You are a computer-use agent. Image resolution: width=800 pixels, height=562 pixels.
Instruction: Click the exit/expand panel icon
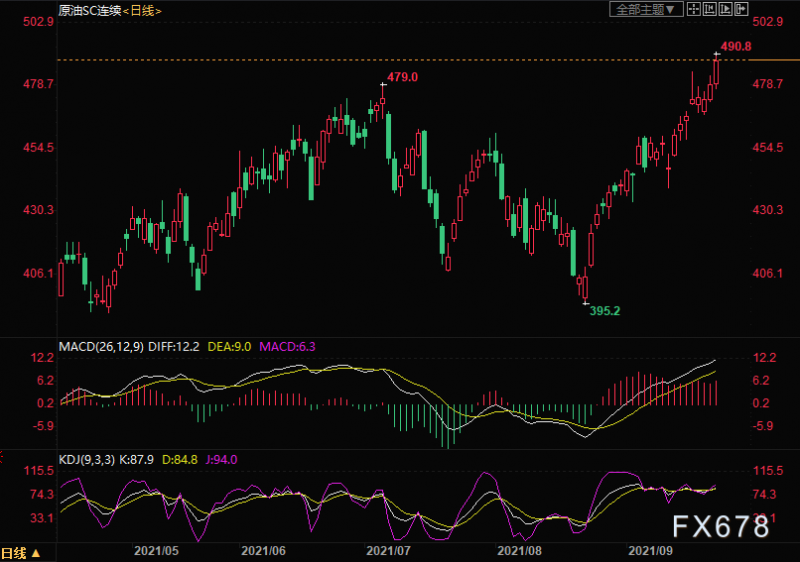tap(741, 9)
